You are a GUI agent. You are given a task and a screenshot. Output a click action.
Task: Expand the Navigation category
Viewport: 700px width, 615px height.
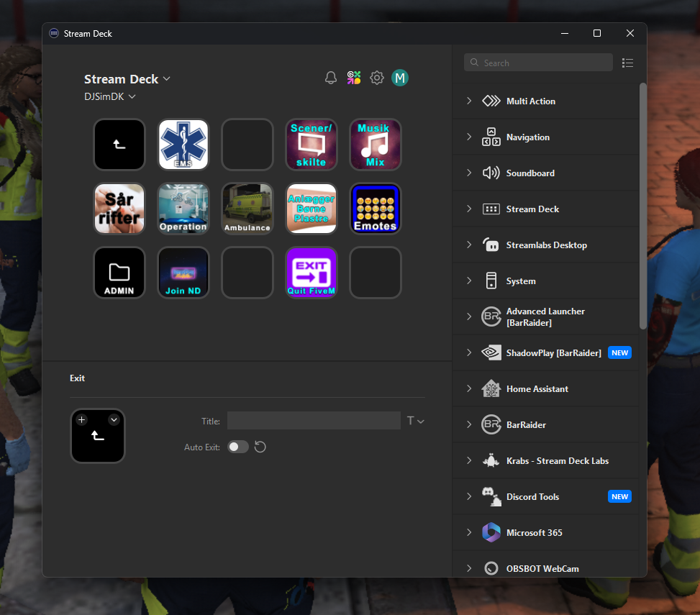pos(469,137)
